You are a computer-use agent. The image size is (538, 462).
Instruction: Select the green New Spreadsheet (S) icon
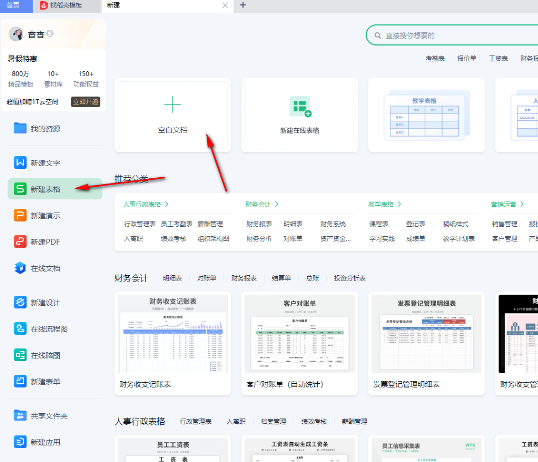(20, 189)
